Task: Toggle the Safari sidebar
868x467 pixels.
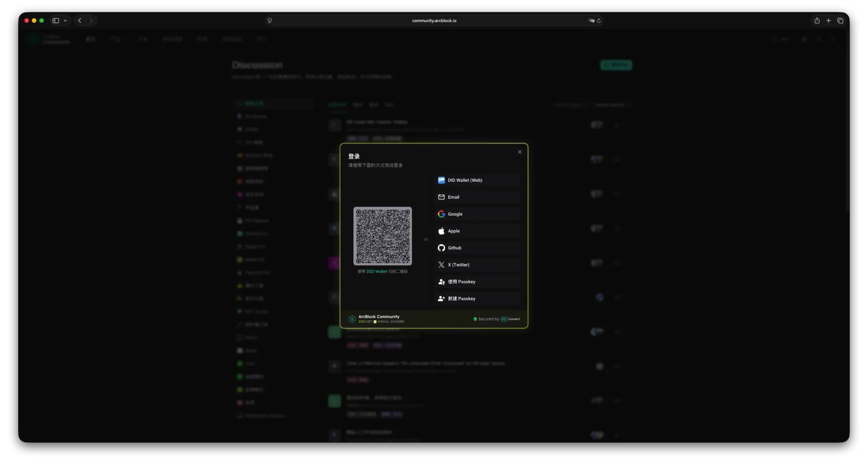Action: point(55,21)
